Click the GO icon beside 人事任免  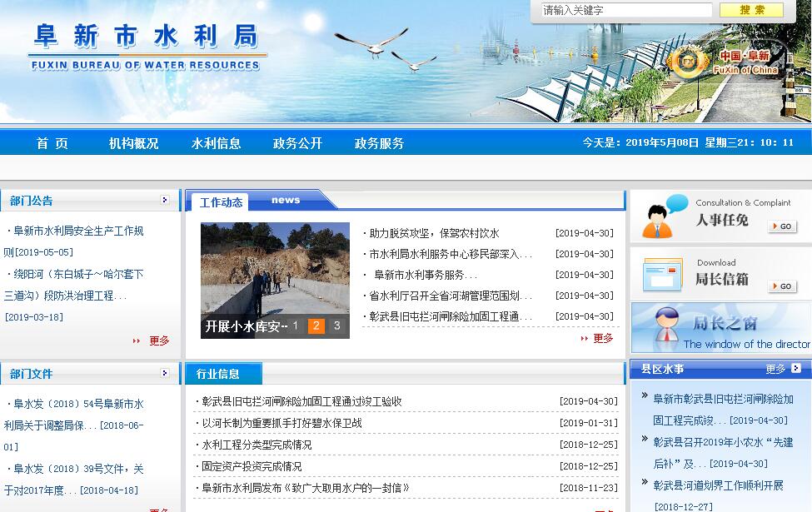[782, 226]
